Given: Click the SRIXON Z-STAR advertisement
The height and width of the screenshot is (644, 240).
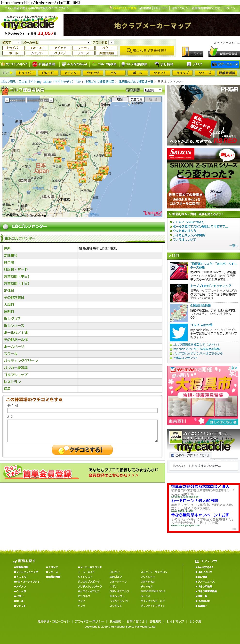Looking at the screenshot, I should point(203,178).
